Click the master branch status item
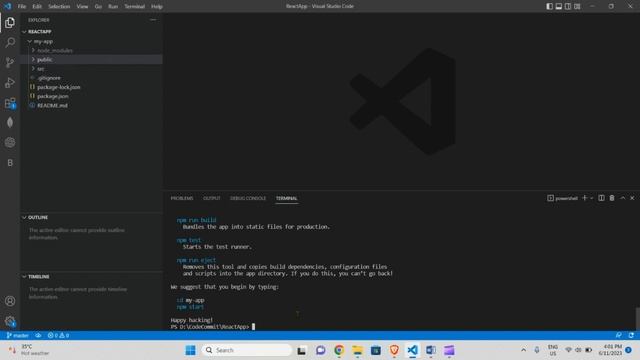The image size is (640, 360). pos(18,335)
